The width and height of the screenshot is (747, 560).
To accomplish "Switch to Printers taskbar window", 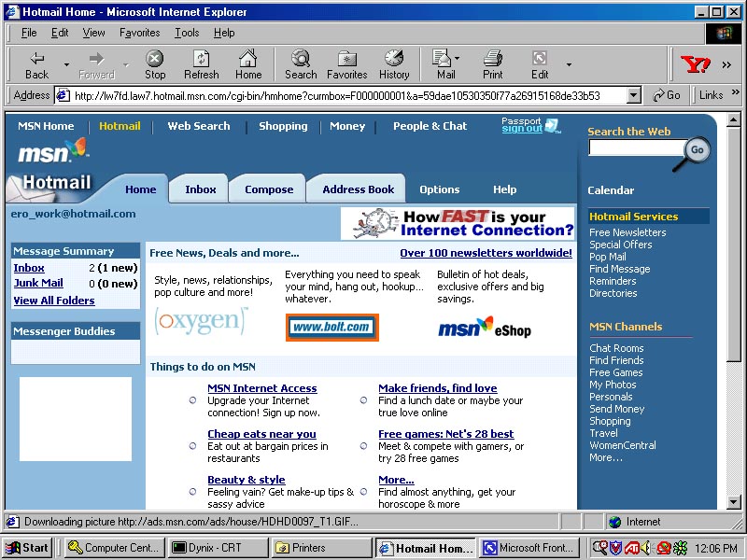I will tap(322, 548).
